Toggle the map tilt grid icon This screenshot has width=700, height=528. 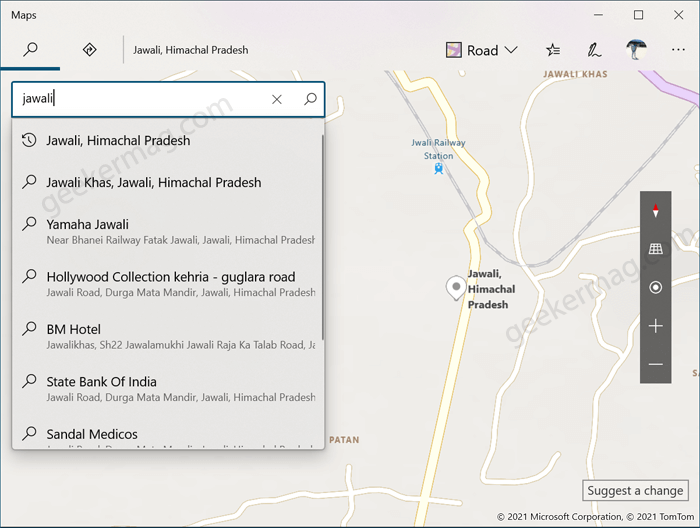[x=655, y=249]
